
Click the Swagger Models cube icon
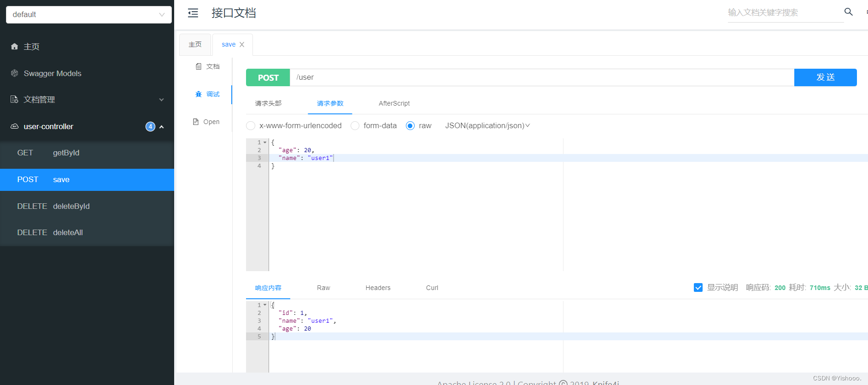[x=15, y=73]
